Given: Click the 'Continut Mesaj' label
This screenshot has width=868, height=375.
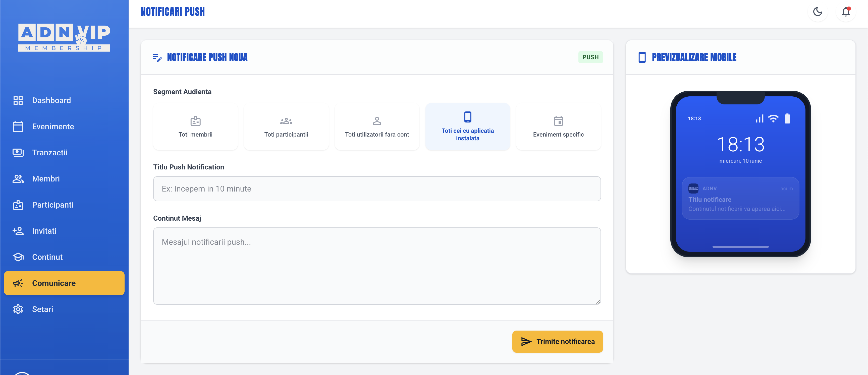Looking at the screenshot, I should [x=177, y=218].
